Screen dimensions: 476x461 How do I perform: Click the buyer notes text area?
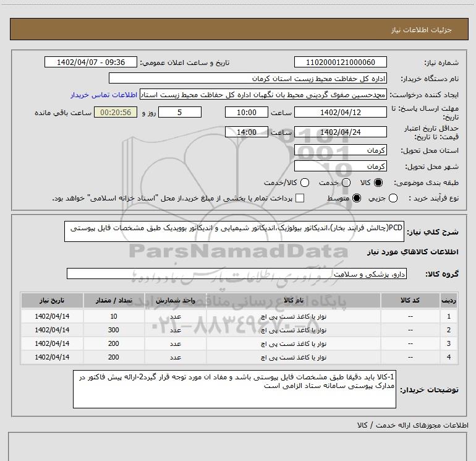[x=234, y=389]
